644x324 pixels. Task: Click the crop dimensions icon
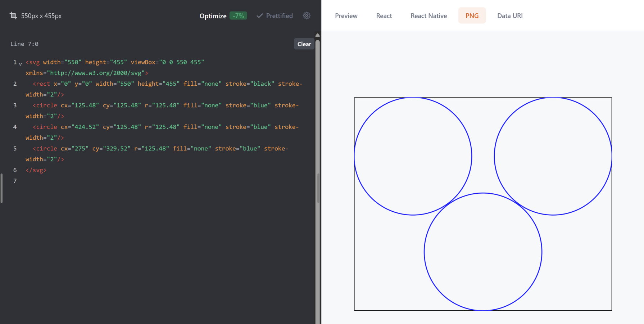point(13,15)
